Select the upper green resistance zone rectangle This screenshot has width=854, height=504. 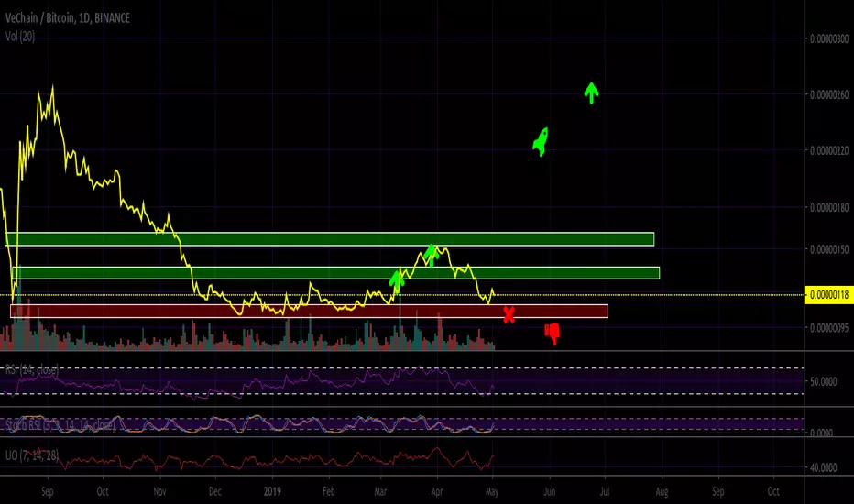pyautogui.click(x=330, y=239)
